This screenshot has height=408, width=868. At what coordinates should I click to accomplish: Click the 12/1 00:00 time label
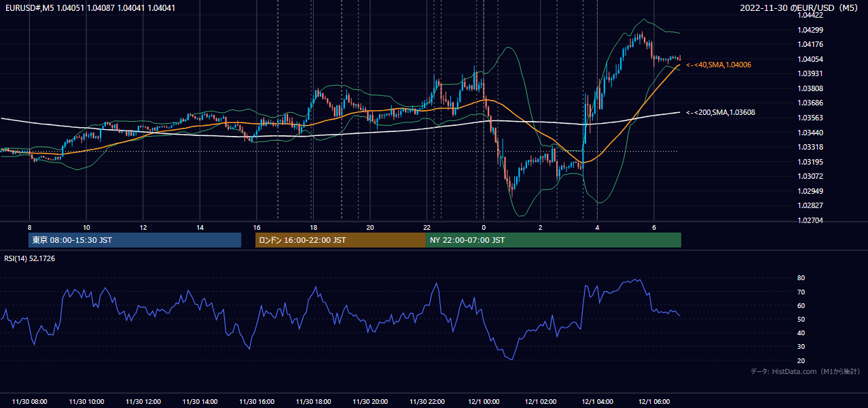[x=484, y=402]
